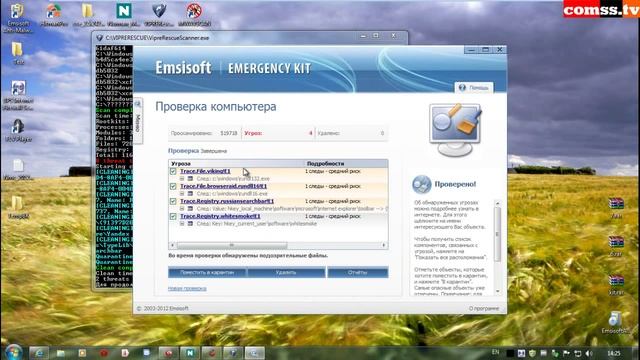Open the Test folder on the desktop

pos(18,53)
